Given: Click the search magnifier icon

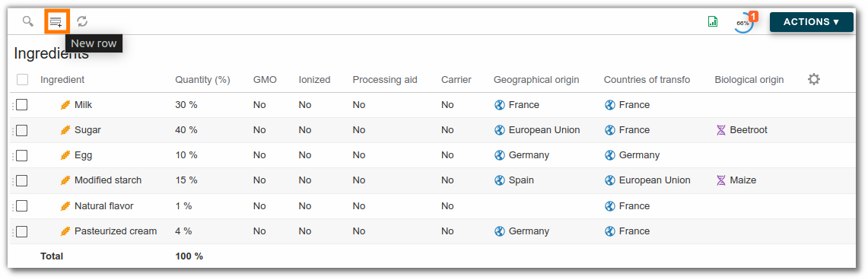Looking at the screenshot, I should click(x=27, y=21).
